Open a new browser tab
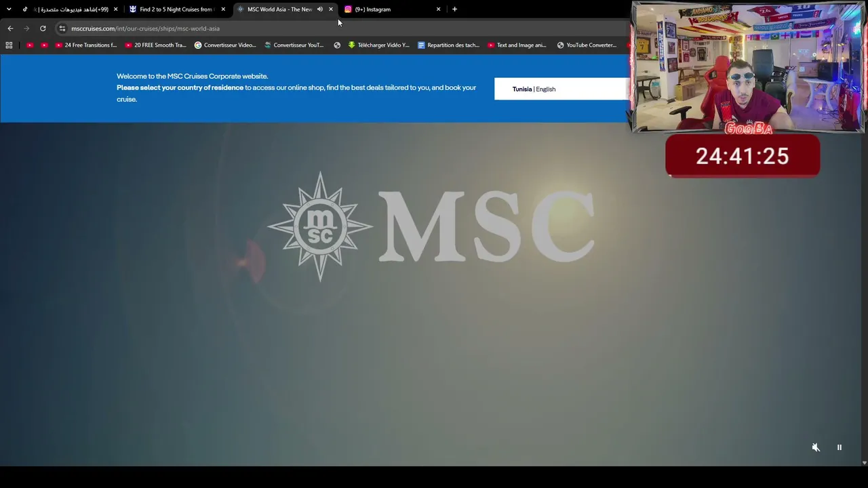 pyautogui.click(x=454, y=9)
